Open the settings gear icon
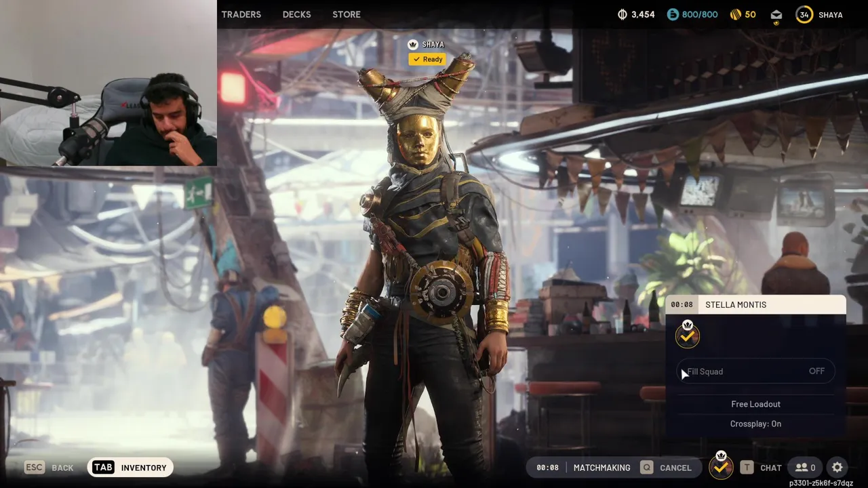 (x=837, y=467)
